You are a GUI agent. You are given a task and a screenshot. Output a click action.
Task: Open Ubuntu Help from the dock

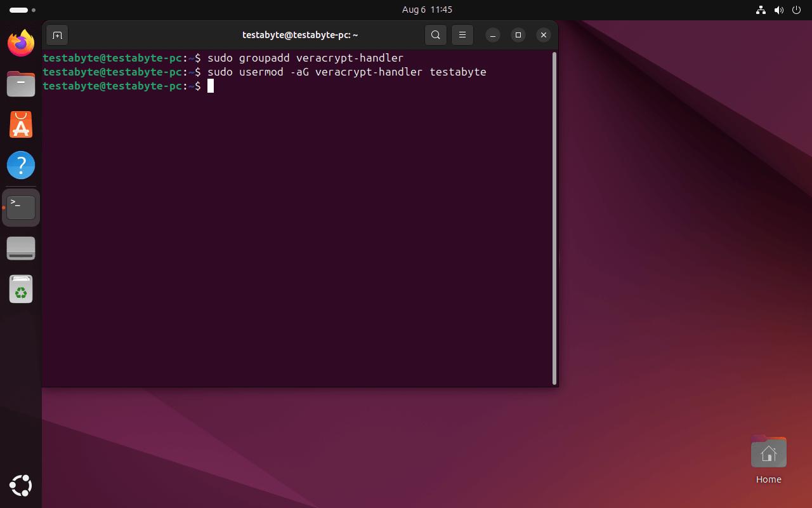coord(20,165)
